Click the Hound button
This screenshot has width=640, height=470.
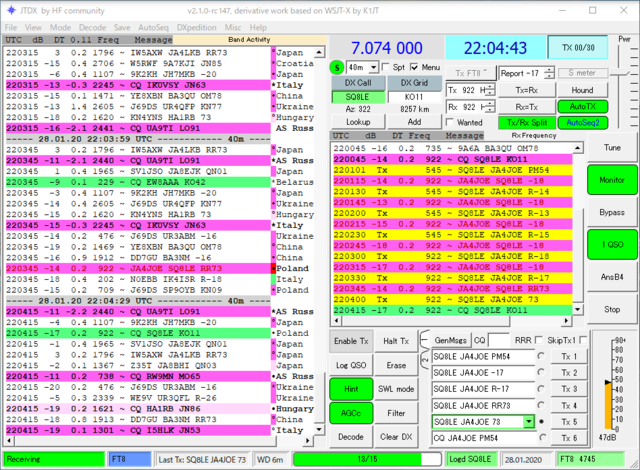[x=582, y=90]
